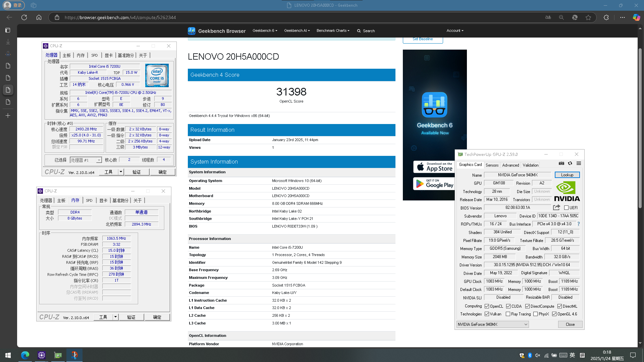This screenshot has width=644, height=362.
Task: Add new tab with plus icon
Action: tap(8, 116)
